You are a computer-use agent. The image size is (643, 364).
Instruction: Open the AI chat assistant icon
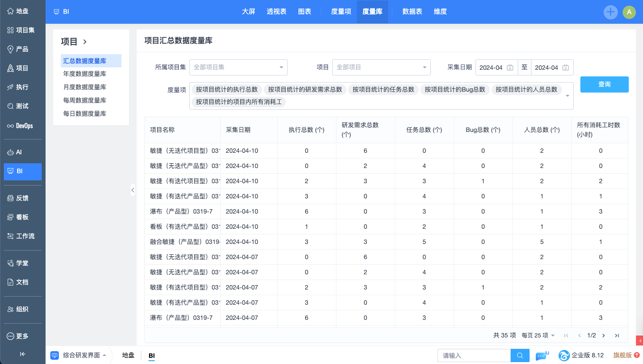542,355
